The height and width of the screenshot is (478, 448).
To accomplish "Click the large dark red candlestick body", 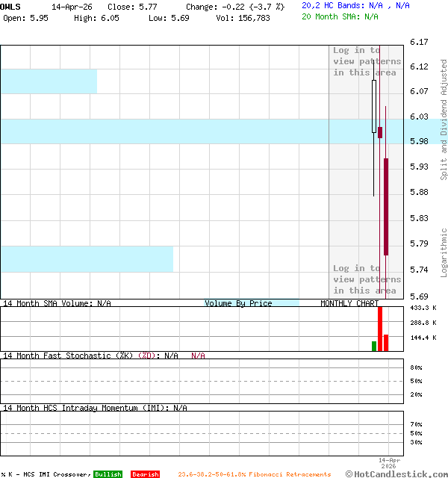I will [x=386, y=206].
